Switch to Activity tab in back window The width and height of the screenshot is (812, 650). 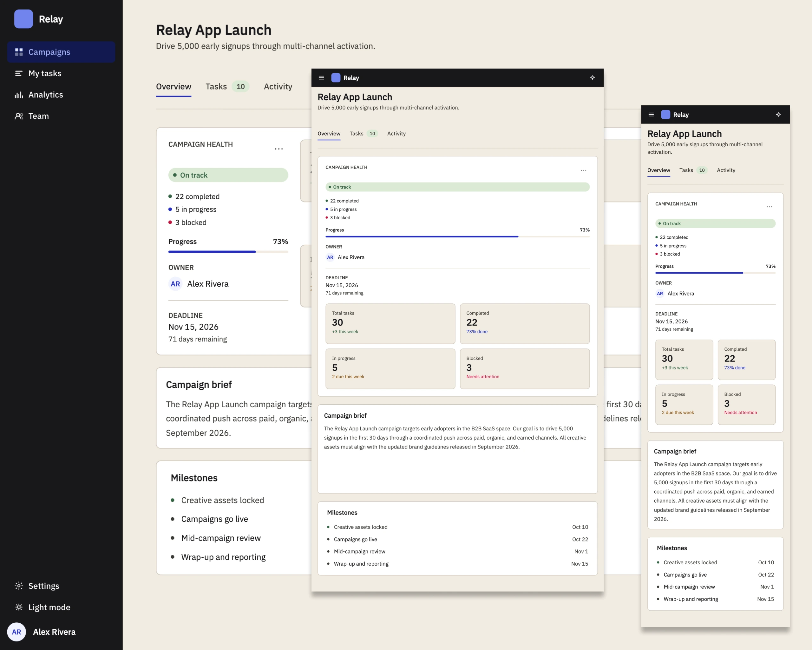pyautogui.click(x=278, y=87)
